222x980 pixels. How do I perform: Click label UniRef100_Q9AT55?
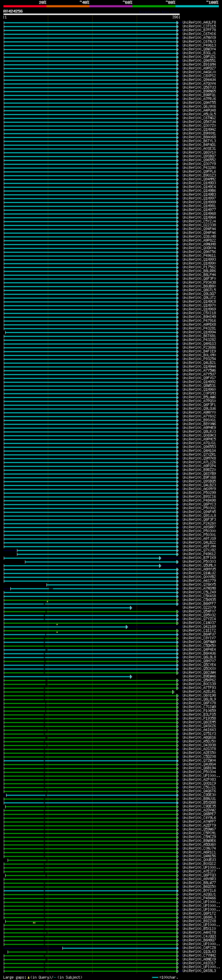click(x=199, y=103)
